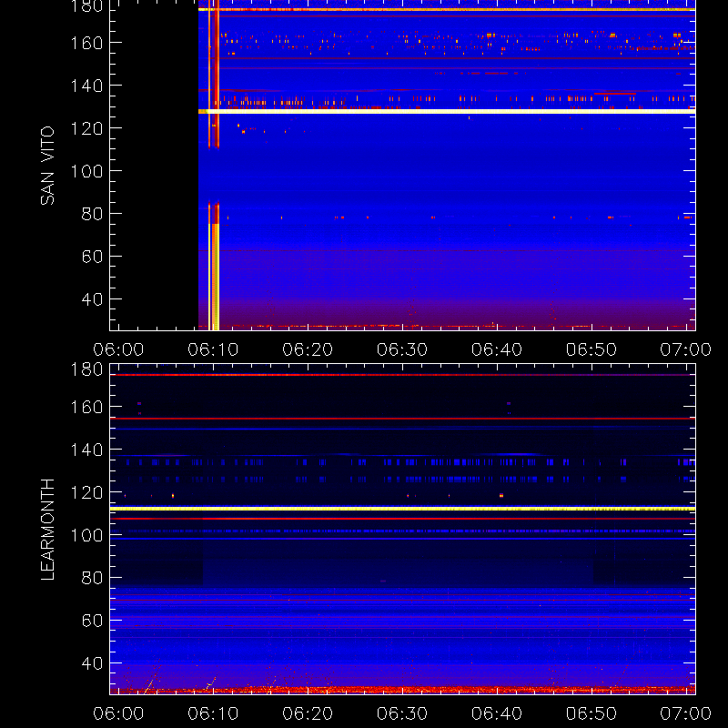Select 07:00 time label under San Vito plot
Image resolution: width=728 pixels, height=728 pixels.
[x=686, y=349]
